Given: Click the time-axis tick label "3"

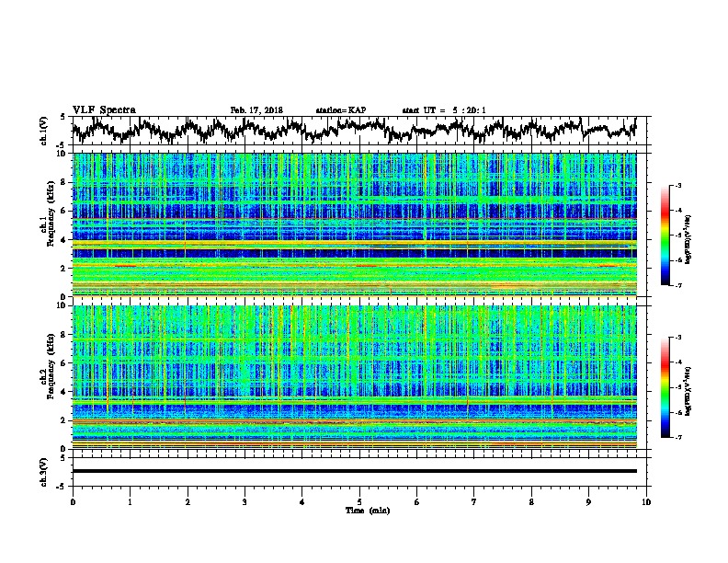Looking at the screenshot, I should (x=245, y=502).
